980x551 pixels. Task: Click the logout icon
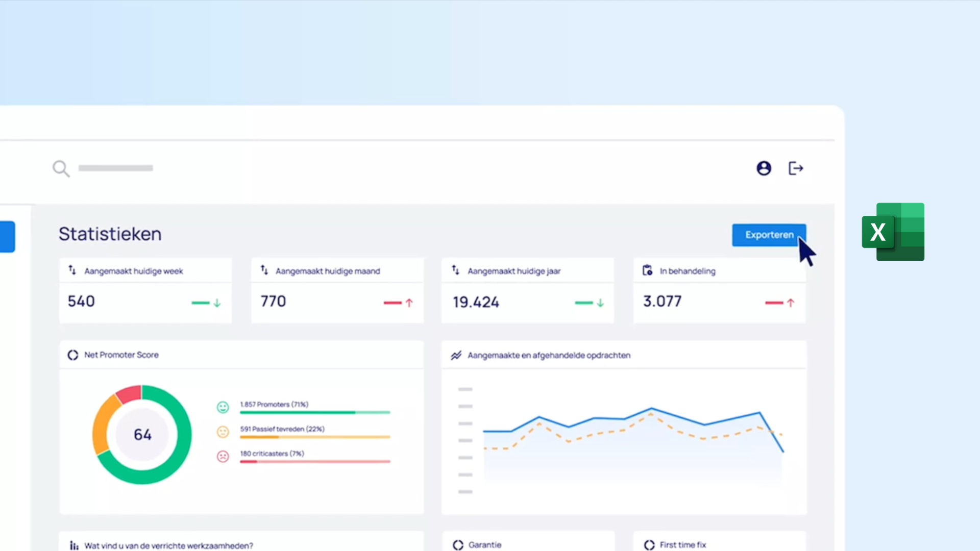coord(796,168)
